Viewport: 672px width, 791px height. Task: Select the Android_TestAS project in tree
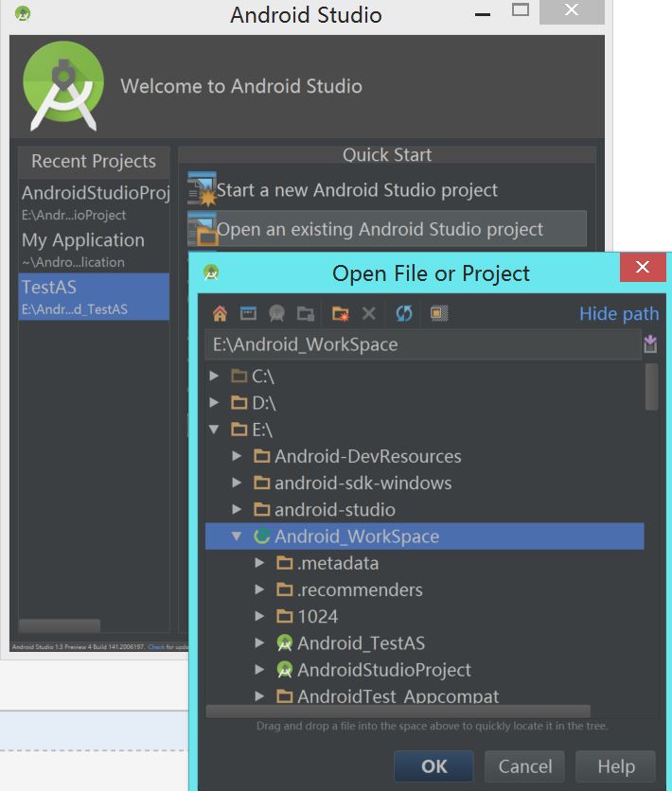point(360,643)
